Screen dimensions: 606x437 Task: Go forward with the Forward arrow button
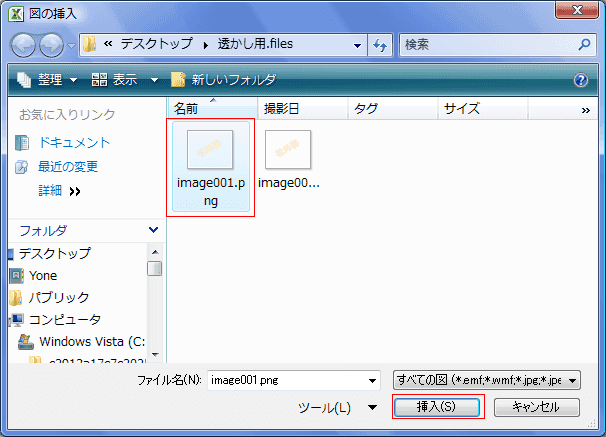click(52, 45)
